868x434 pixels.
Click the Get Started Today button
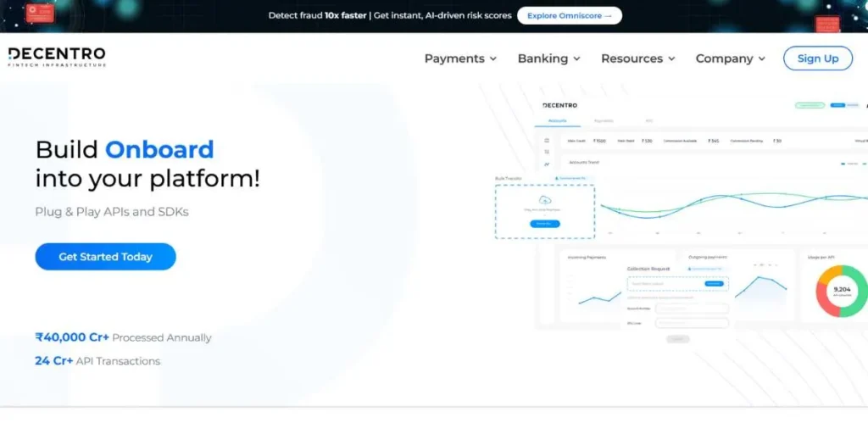point(105,257)
